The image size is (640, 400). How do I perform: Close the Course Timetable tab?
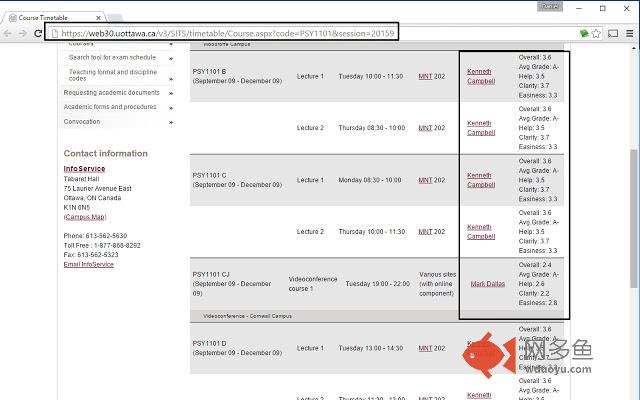click(x=98, y=18)
